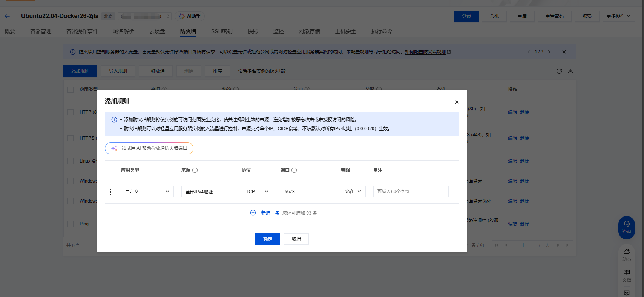
Task: Click 编辑 for the HTTP rule
Action: click(512, 112)
